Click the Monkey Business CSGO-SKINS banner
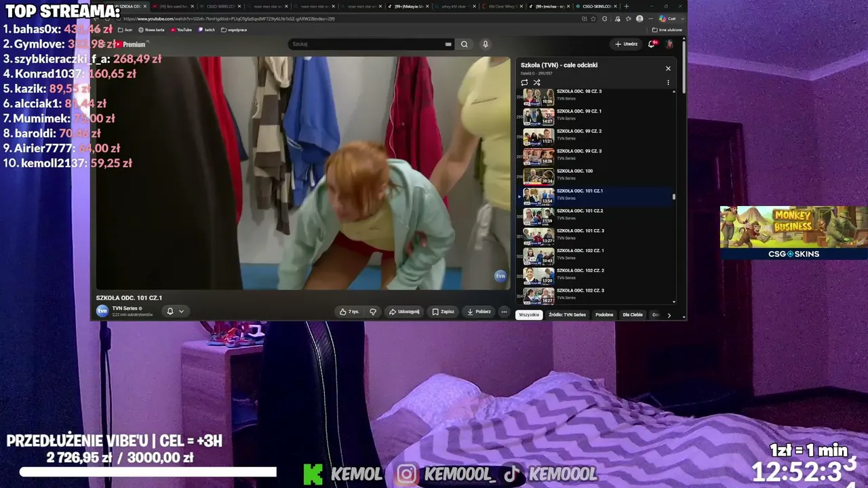Viewport: 868px width, 488px height. pos(793,232)
